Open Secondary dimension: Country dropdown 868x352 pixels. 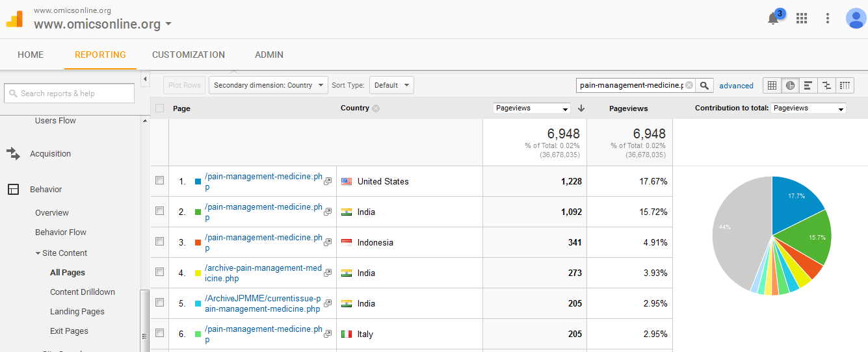pos(269,85)
